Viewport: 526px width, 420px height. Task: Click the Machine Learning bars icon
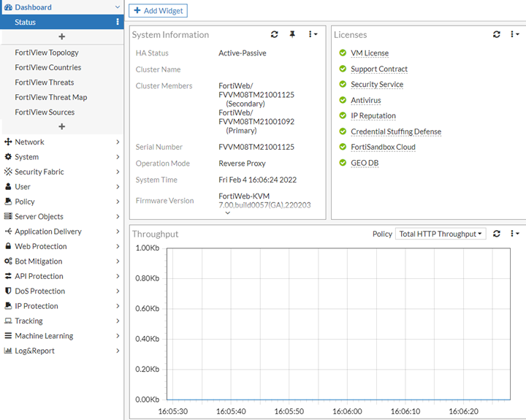point(8,335)
